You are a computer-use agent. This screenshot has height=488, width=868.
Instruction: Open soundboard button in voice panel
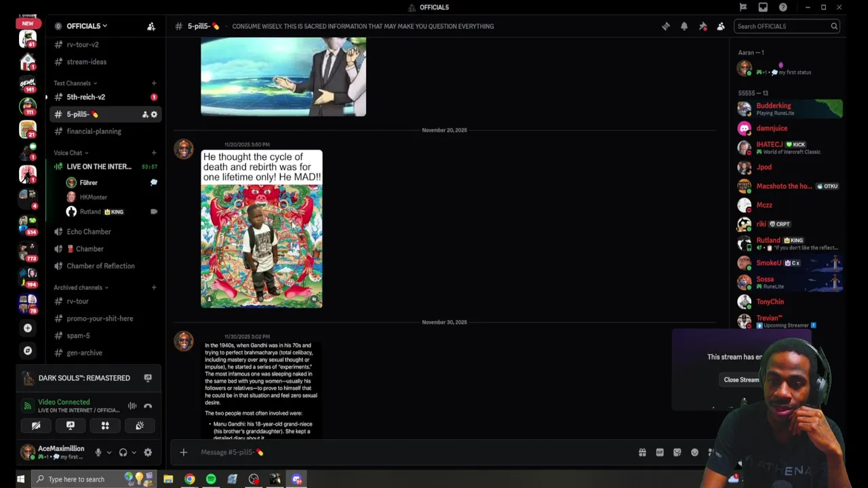pos(140,426)
